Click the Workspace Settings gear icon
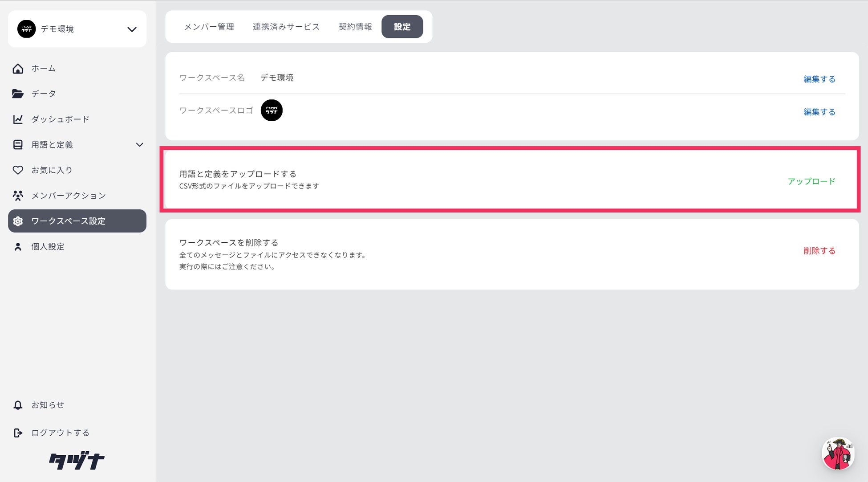 [18, 221]
